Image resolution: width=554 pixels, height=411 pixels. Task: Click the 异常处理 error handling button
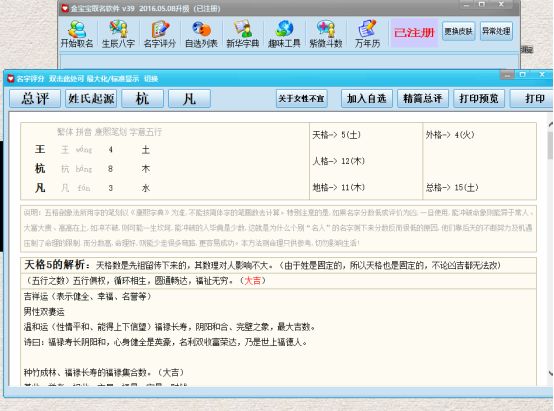coord(496,31)
